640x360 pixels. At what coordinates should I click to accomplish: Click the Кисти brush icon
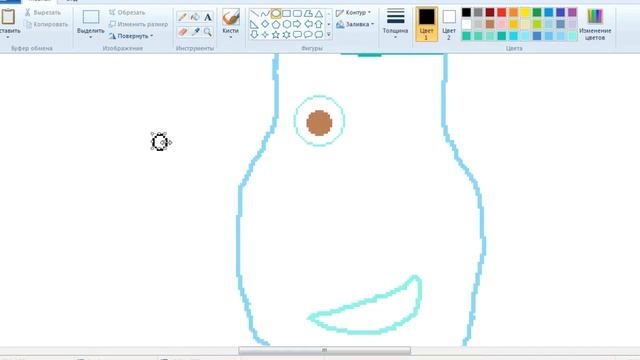point(231,18)
